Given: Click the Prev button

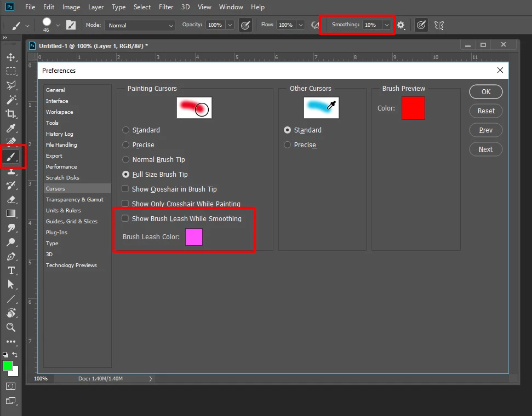Looking at the screenshot, I should pos(486,130).
